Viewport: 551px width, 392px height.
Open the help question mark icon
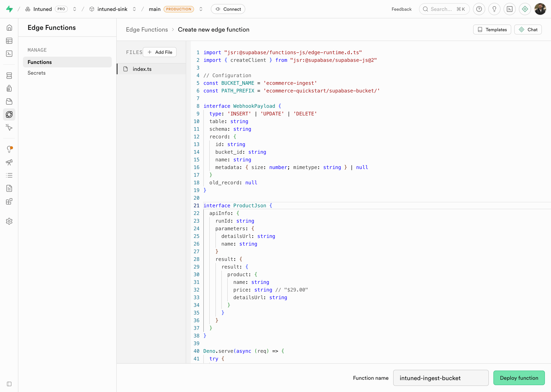click(x=479, y=9)
